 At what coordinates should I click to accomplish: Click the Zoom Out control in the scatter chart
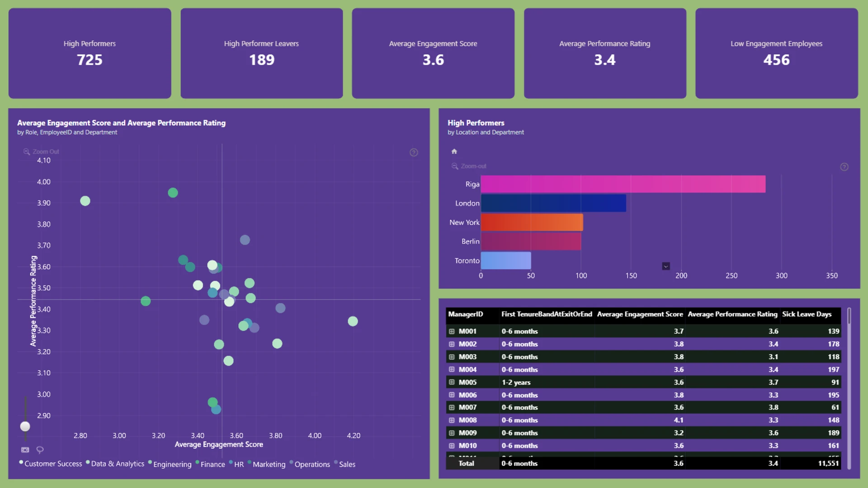click(41, 152)
